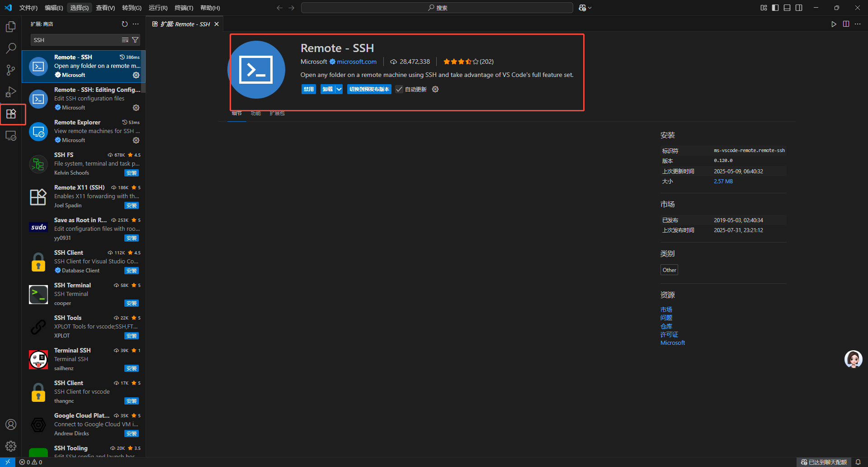Click the remote window indicator in status bar
Viewport: 868px width, 467px height.
click(x=6, y=462)
